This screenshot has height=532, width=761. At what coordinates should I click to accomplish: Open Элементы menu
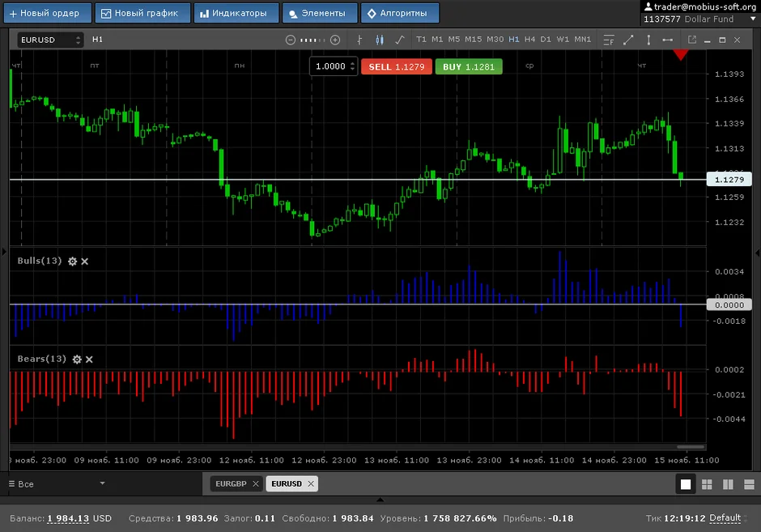pos(320,13)
